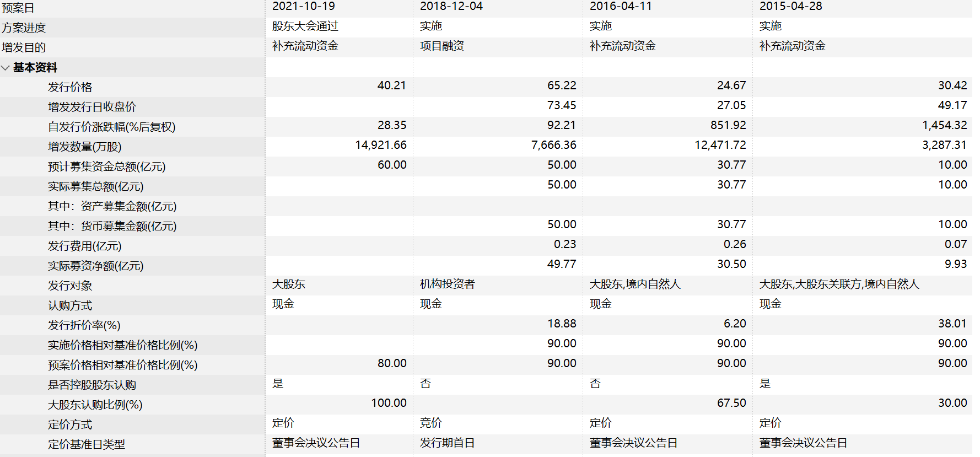The image size is (980, 457).
Task: Click the 12,471.72 share quantity cell
Action: (x=720, y=145)
